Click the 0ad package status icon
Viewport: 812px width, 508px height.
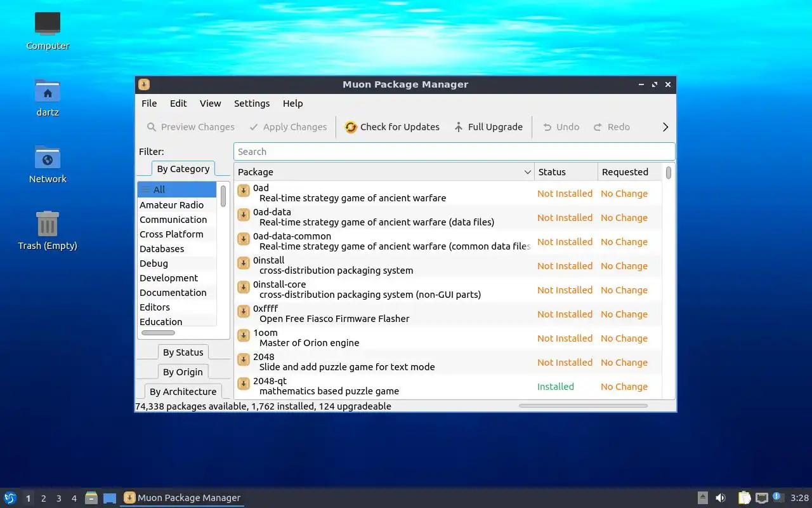244,190
